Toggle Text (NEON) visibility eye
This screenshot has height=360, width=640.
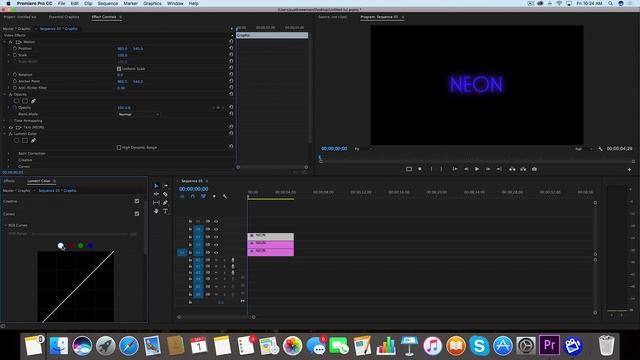[x=11, y=127]
